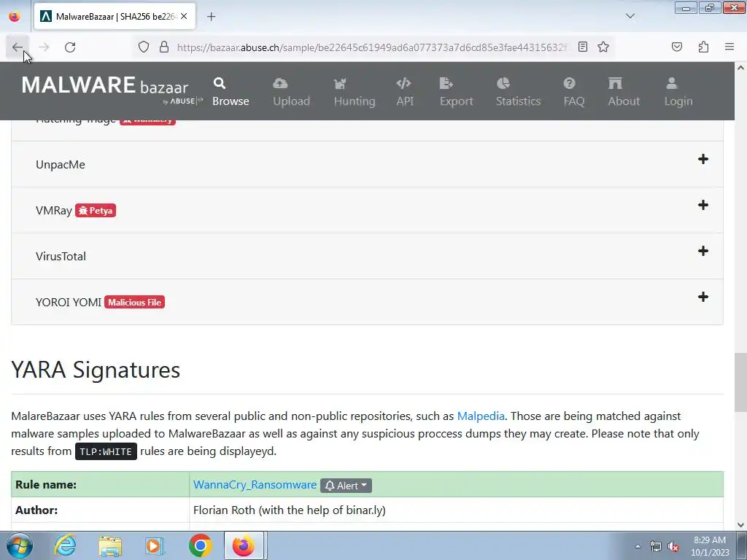Open Hunting page
This screenshot has width=747, height=560.
(355, 91)
